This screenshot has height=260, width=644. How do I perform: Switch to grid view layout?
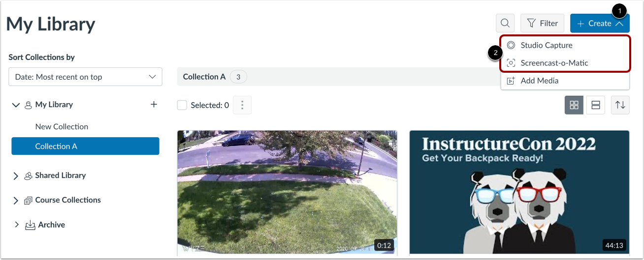click(x=574, y=105)
